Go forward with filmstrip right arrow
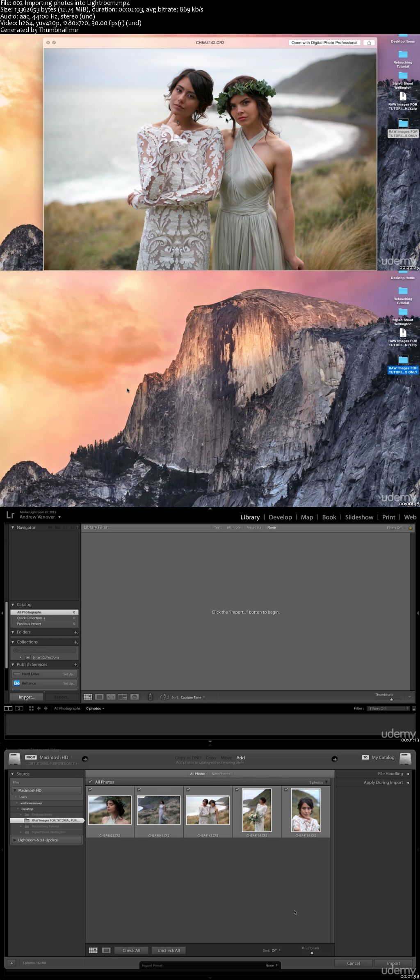 point(46,708)
